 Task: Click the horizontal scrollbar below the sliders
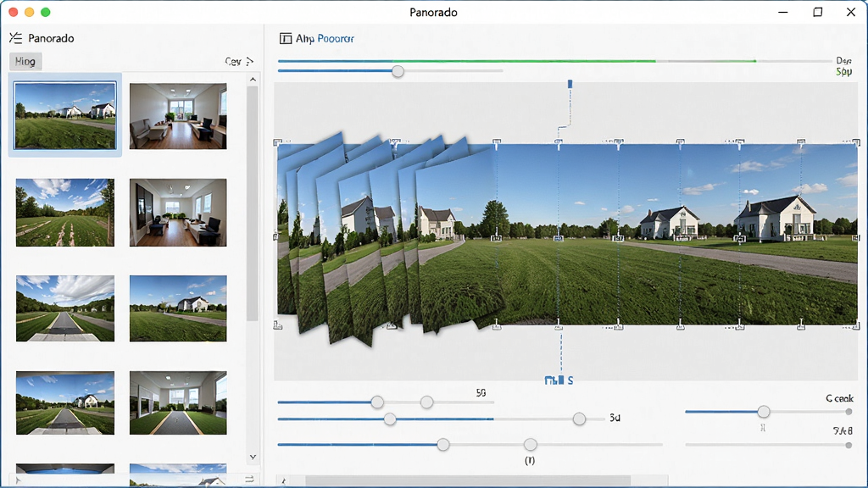pyautogui.click(x=468, y=480)
